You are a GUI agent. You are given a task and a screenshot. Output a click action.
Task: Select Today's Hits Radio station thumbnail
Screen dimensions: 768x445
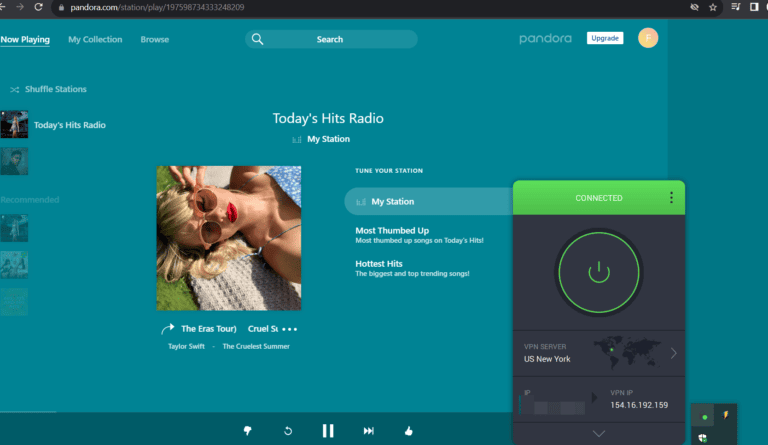(x=14, y=124)
